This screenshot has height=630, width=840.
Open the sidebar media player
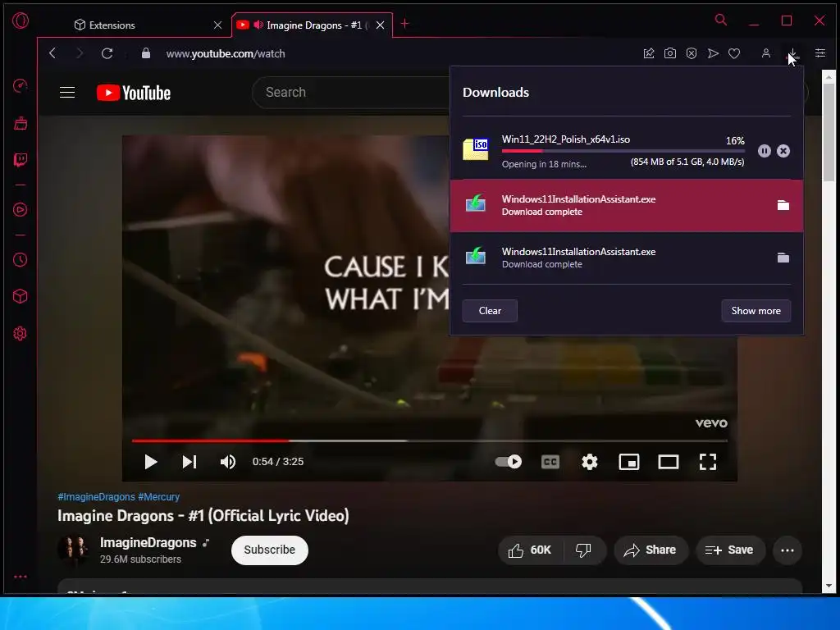[21, 209]
